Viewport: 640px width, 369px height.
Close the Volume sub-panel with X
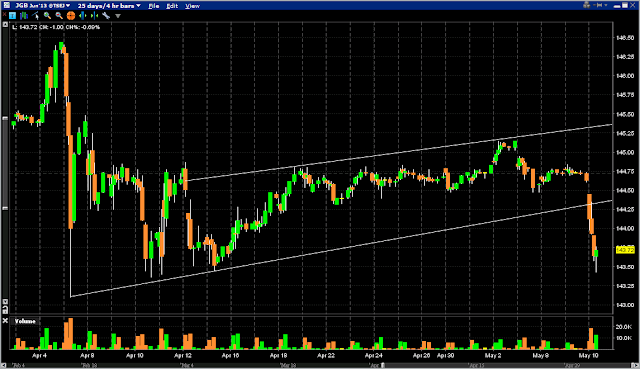pos(5,320)
